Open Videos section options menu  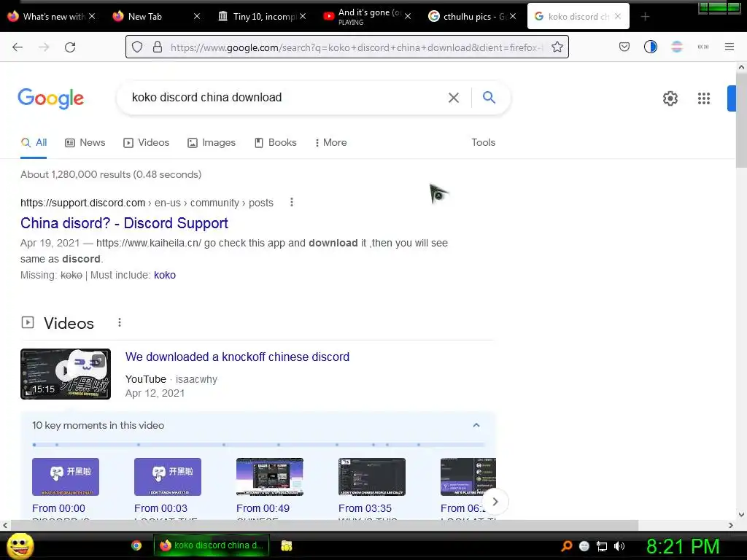[x=119, y=323]
